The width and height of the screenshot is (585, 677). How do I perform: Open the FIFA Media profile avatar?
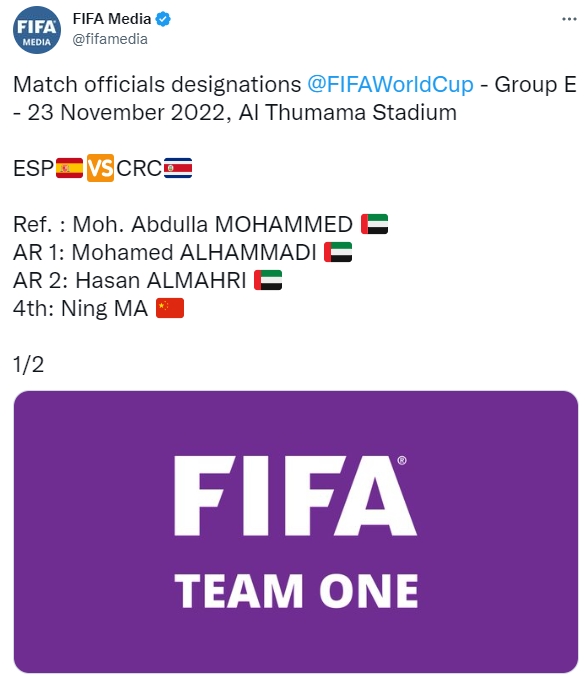(37, 30)
